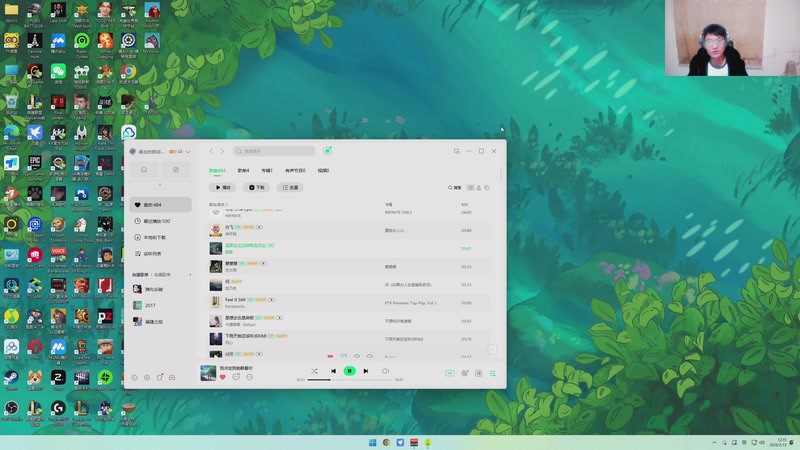Screen dimensions: 800x450
Task: Switch to the videos 0 tab
Action: click(x=323, y=170)
